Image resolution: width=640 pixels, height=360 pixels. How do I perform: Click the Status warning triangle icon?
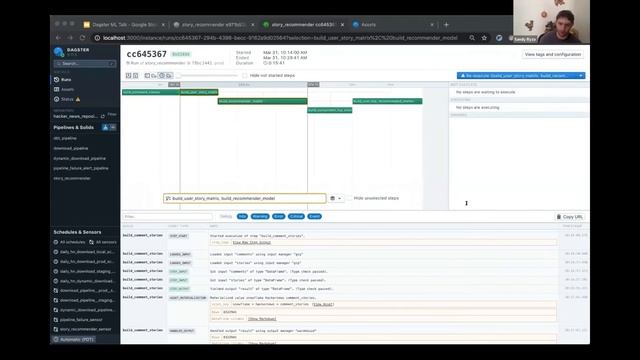[78, 99]
